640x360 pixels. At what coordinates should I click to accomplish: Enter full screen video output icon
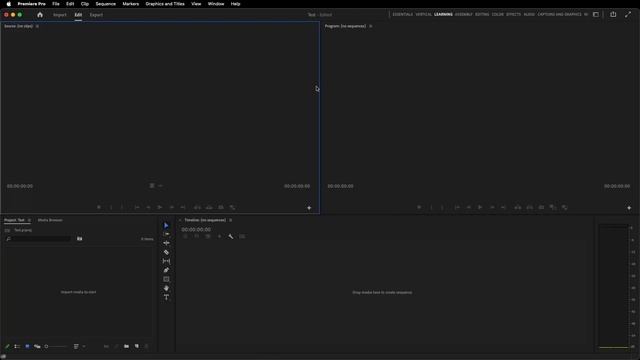click(628, 14)
